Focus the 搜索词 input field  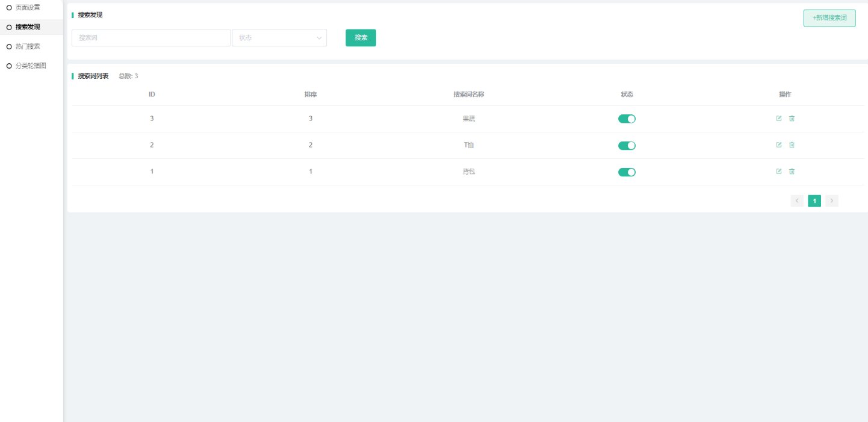click(150, 38)
